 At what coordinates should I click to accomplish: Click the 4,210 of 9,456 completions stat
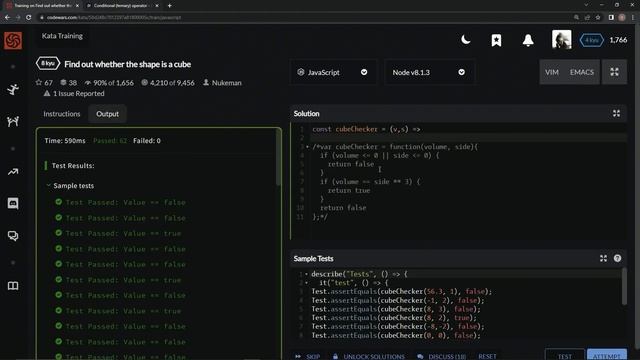[x=168, y=82]
